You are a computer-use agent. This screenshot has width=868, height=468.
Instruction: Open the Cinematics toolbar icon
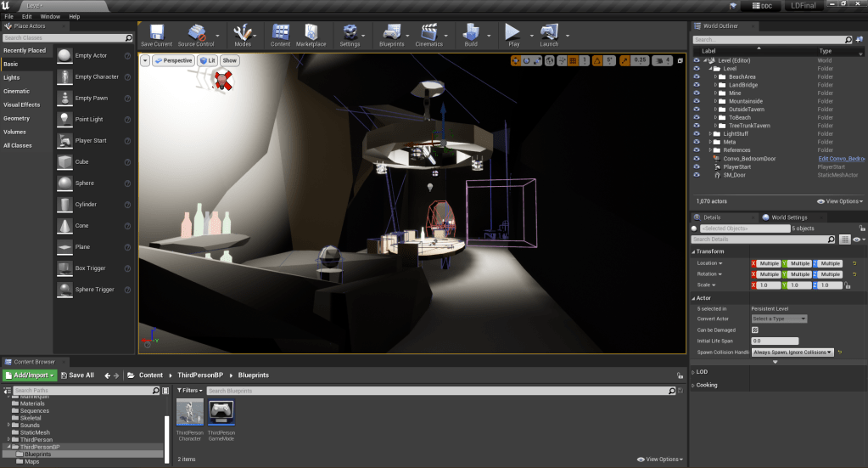click(429, 32)
